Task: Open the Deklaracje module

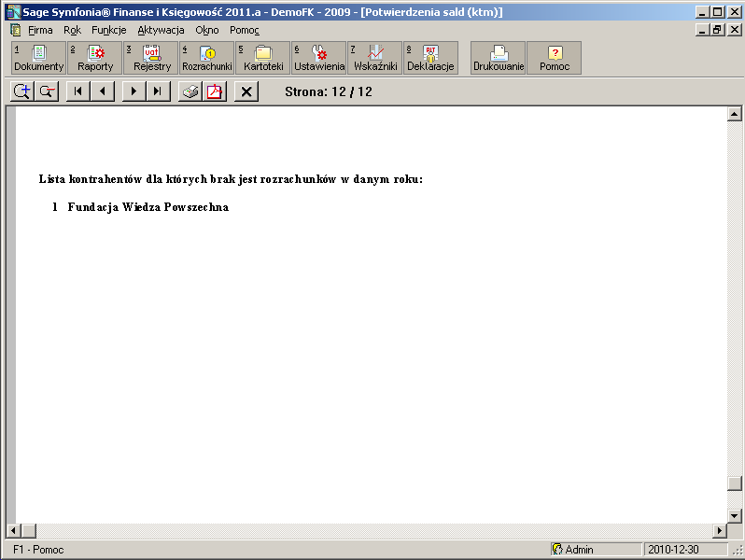Action: 430,58
